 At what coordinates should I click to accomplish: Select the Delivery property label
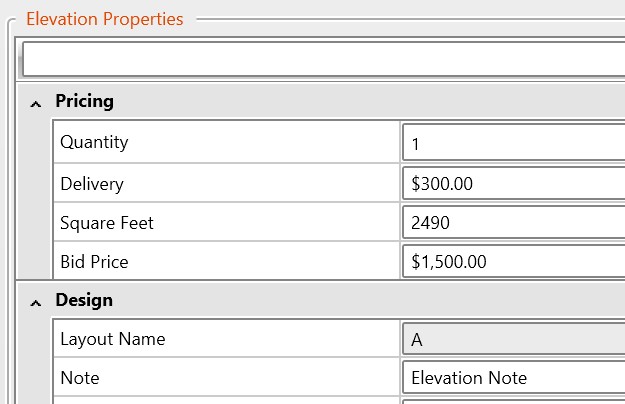coord(92,184)
